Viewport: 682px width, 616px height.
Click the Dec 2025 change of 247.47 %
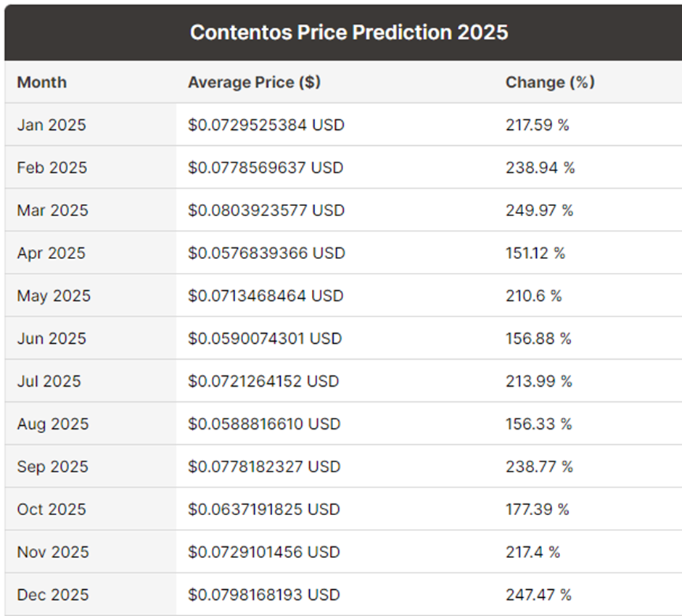pyautogui.click(x=538, y=595)
